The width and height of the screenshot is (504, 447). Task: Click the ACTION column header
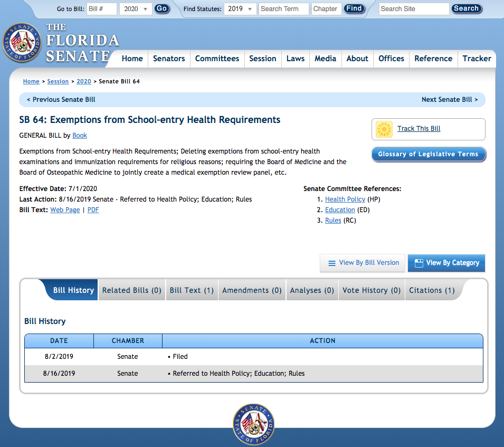pos(322,341)
